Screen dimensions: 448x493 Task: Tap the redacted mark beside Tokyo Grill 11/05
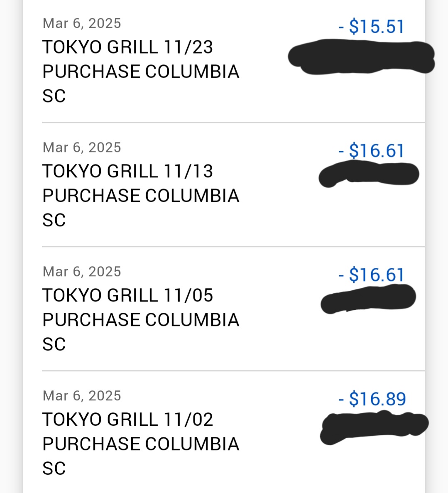pyautogui.click(x=368, y=298)
